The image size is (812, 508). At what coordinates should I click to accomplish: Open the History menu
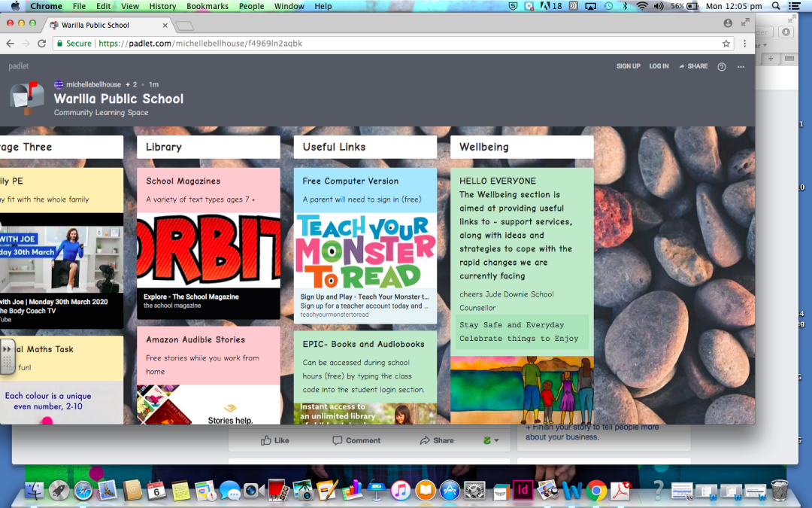[x=162, y=6]
